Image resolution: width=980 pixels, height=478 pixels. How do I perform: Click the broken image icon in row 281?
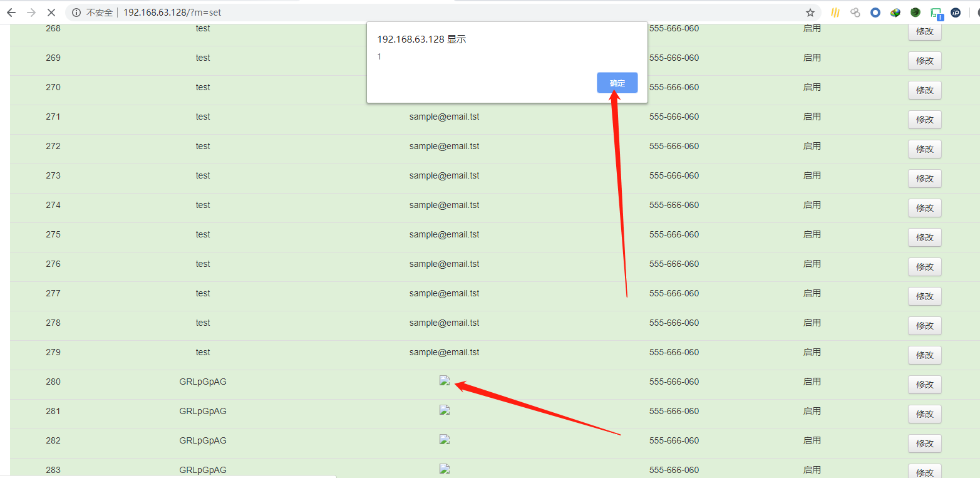tap(445, 410)
